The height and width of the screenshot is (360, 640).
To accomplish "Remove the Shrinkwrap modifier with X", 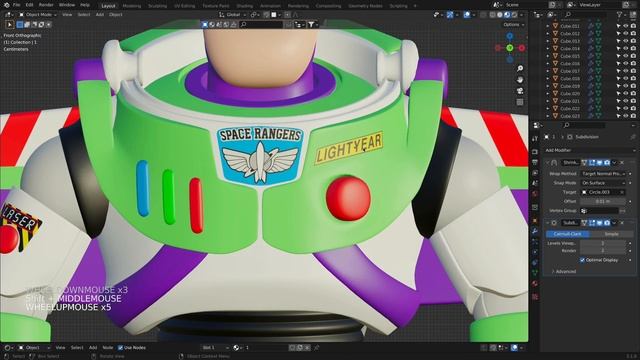I will 622,162.
